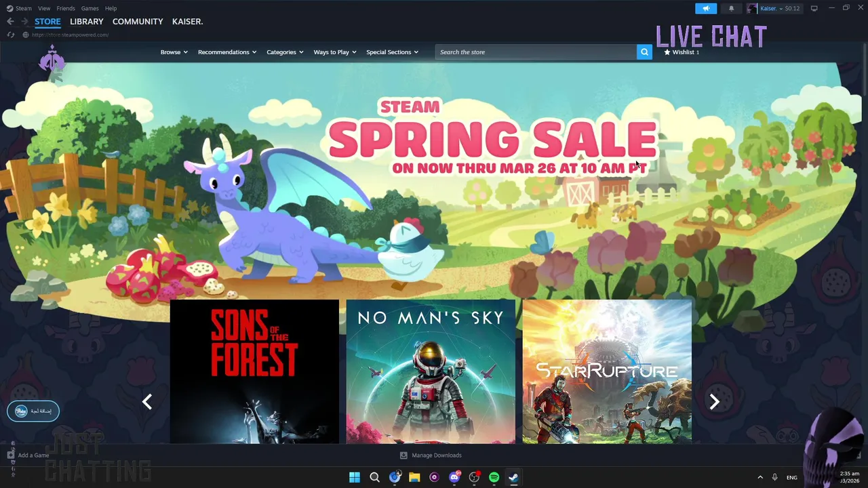Open the Games menu
Screen dimensions: 868x488
(90, 8)
